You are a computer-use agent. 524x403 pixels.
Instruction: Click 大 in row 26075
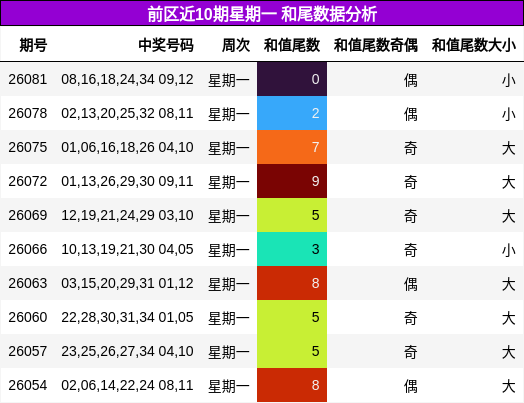coord(509,148)
